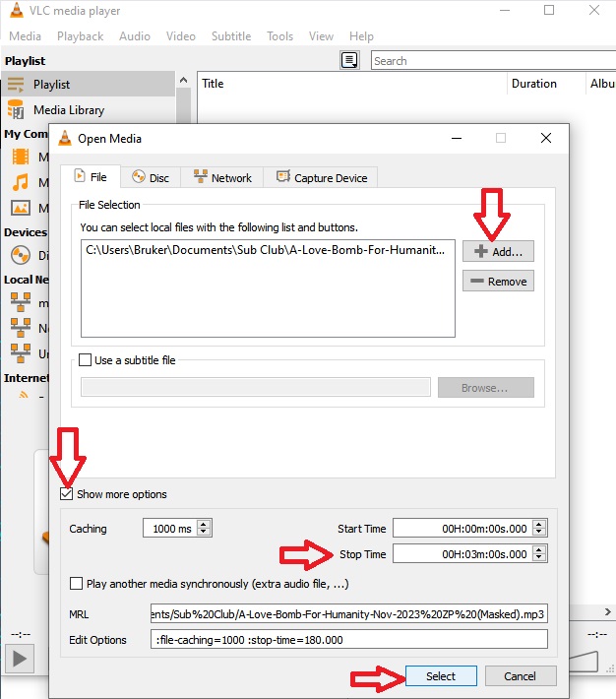Click the Cancel button

pos(521,675)
